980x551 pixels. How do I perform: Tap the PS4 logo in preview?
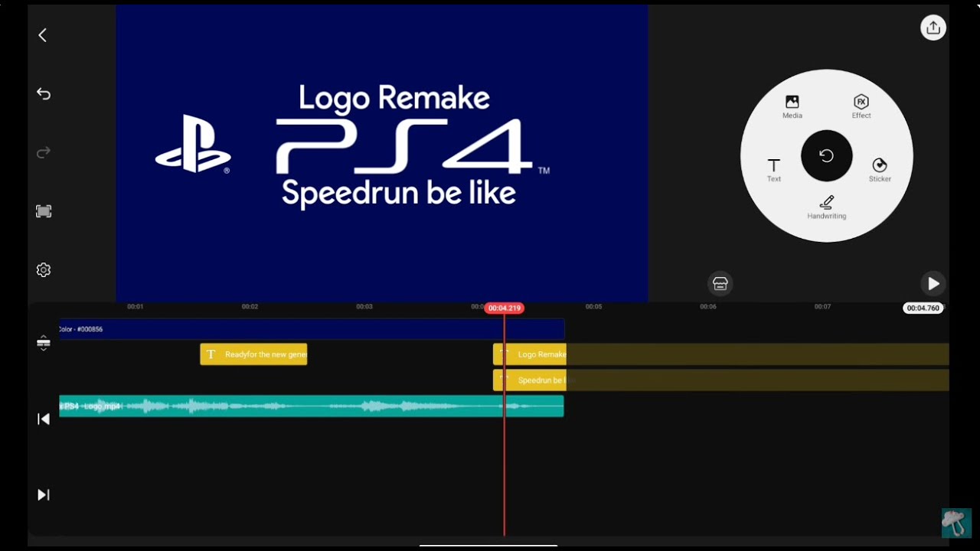point(411,146)
